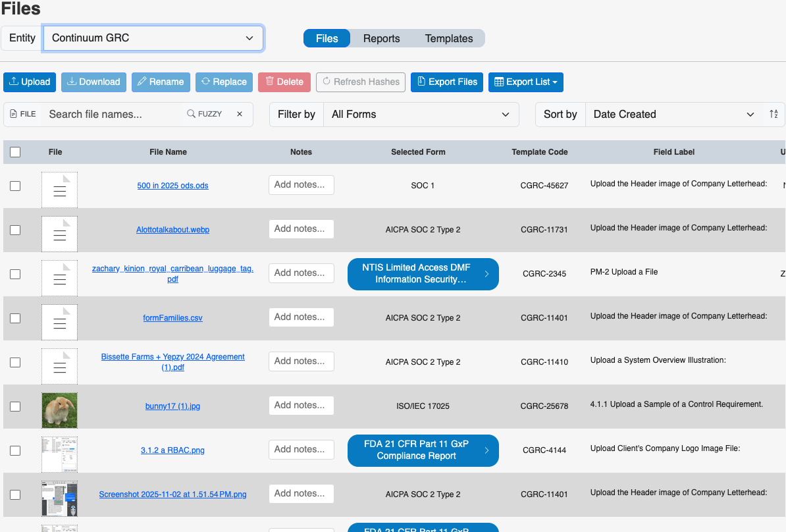The width and height of the screenshot is (786, 532).
Task: Select the bunny17 (1).jpg row checkbox
Action: point(15,406)
